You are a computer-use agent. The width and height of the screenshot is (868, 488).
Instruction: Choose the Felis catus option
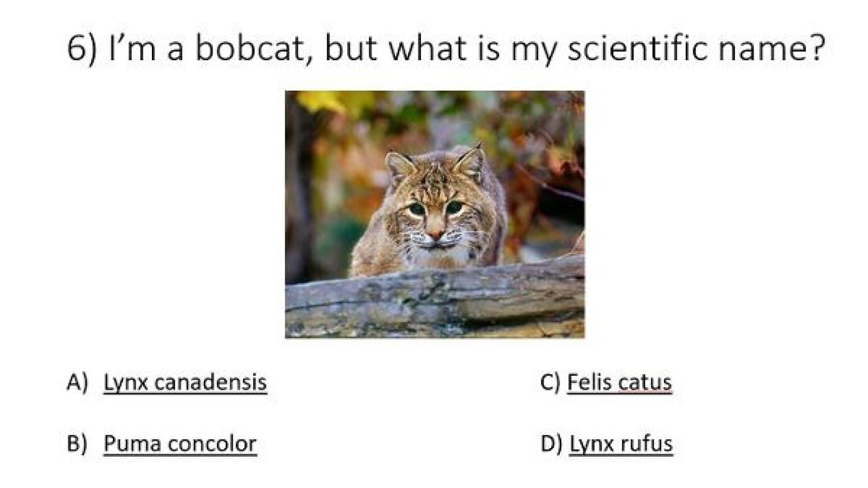coord(619,382)
